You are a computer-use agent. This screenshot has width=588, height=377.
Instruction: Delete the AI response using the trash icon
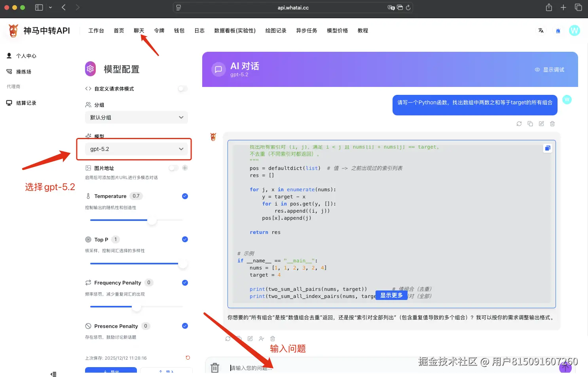tap(272, 339)
